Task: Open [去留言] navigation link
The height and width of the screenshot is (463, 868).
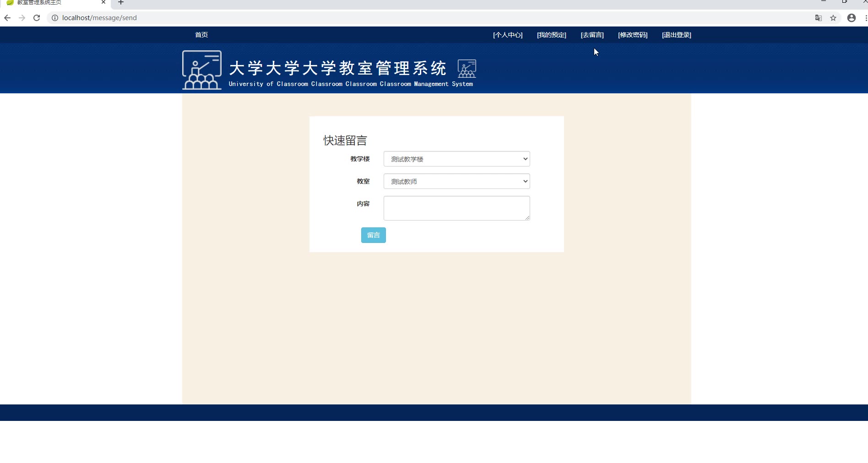Action: pyautogui.click(x=592, y=35)
